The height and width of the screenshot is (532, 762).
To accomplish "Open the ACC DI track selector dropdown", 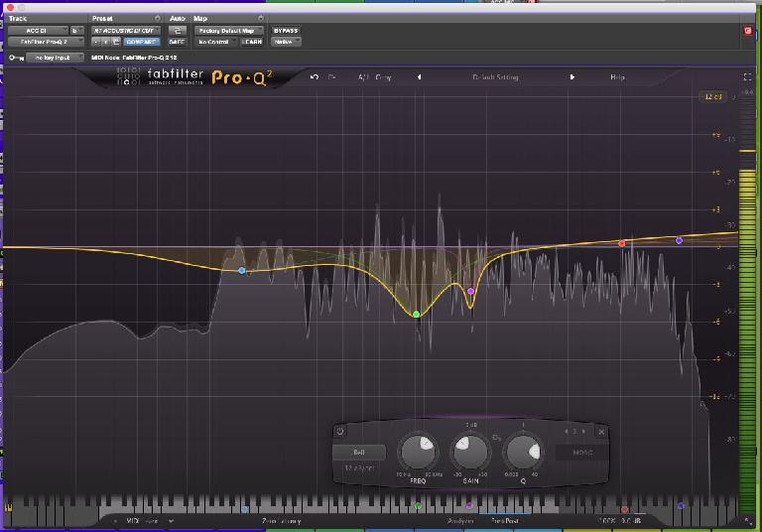I will click(x=39, y=31).
